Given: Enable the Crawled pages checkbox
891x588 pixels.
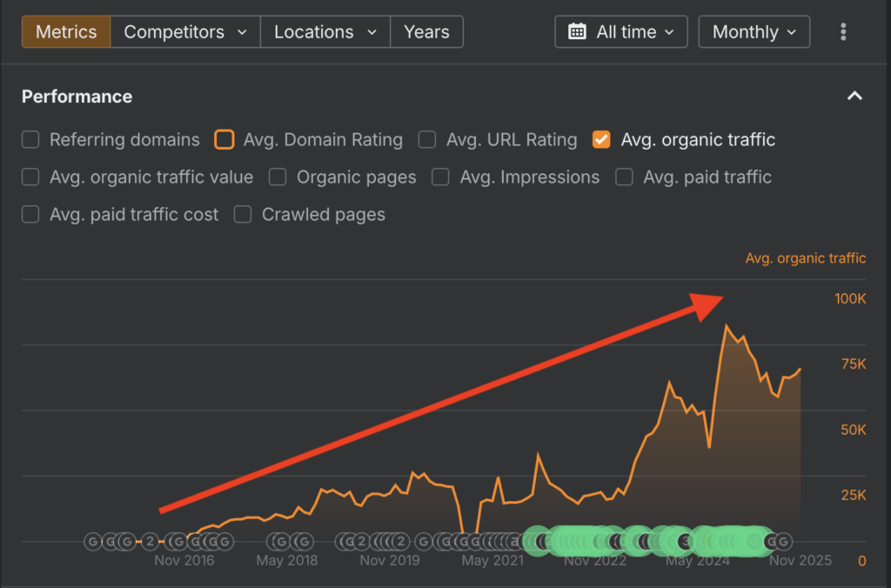Looking at the screenshot, I should point(243,214).
